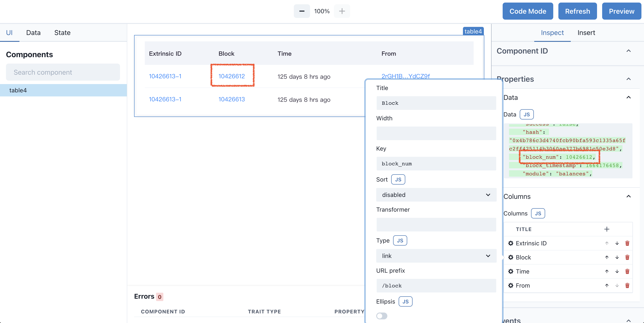Collapse the Events section chevron

point(628,320)
